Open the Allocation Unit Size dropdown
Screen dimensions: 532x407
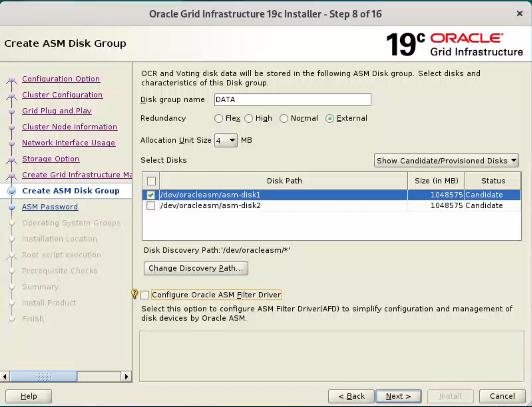[x=226, y=140]
